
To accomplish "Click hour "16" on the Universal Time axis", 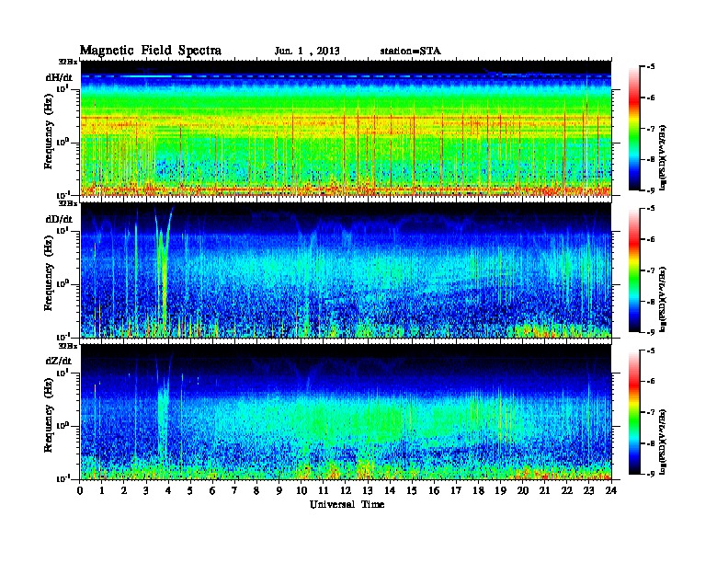I will click(x=434, y=491).
